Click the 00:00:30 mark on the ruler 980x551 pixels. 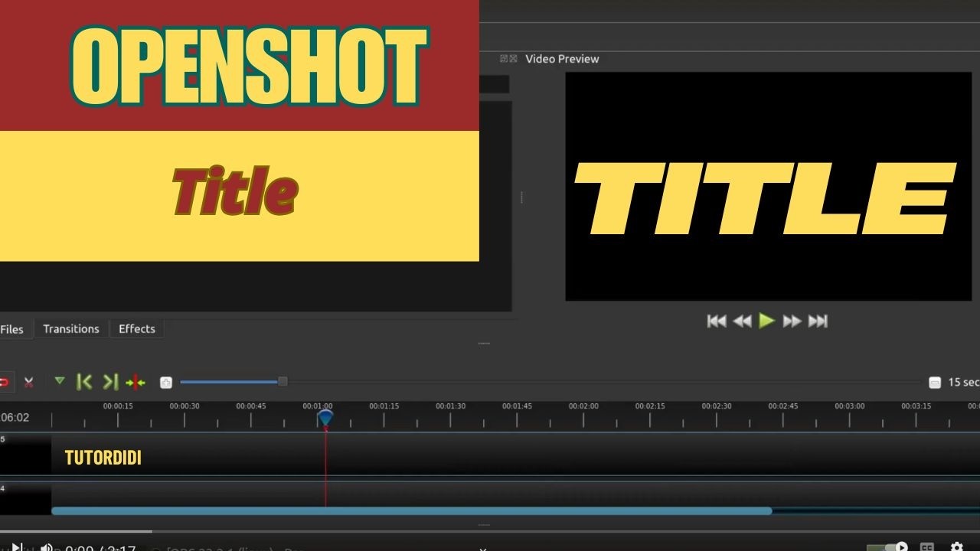coord(185,406)
